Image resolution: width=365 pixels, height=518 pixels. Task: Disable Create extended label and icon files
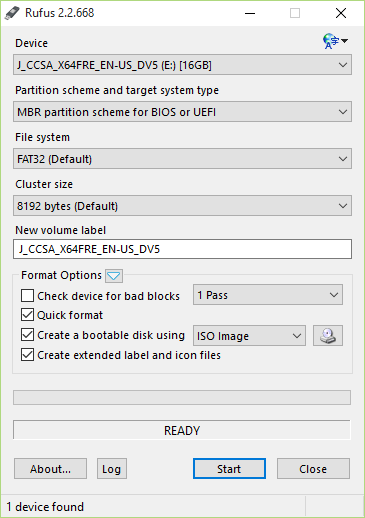tap(27, 355)
